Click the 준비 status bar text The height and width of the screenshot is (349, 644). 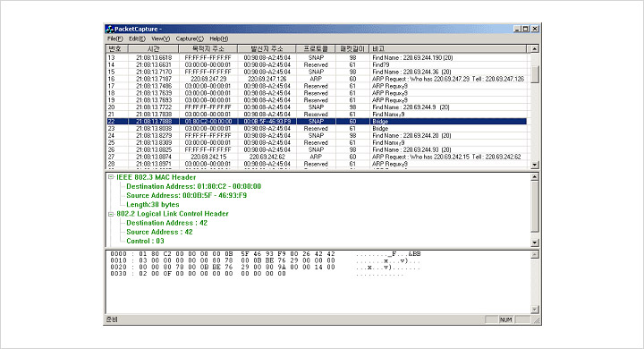coord(112,319)
